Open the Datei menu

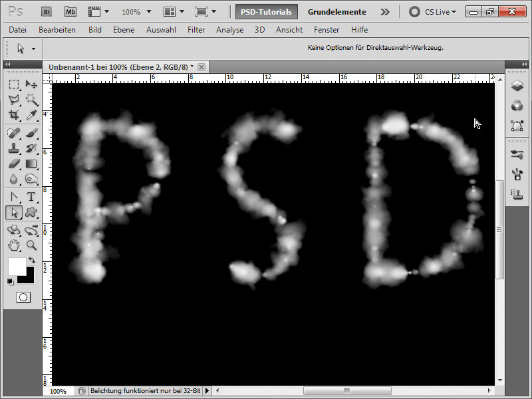(x=18, y=30)
